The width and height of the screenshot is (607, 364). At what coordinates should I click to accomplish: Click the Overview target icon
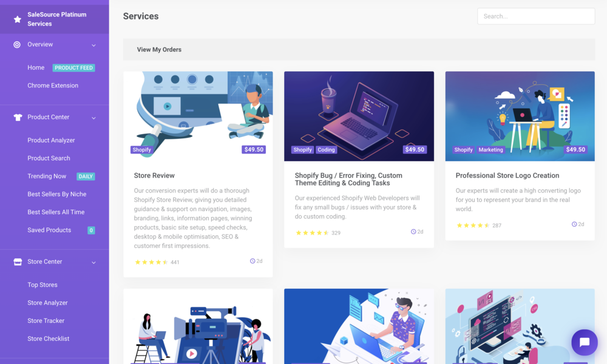(17, 44)
